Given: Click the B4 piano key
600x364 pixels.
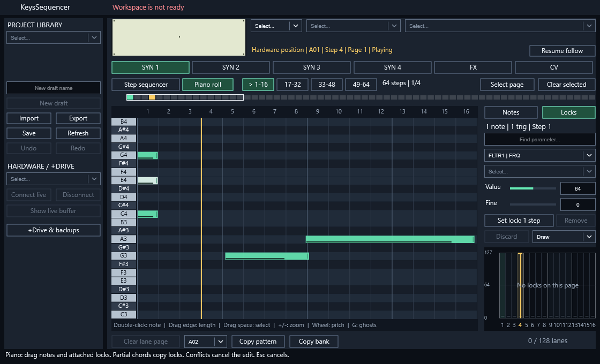Looking at the screenshot, I should (x=124, y=122).
